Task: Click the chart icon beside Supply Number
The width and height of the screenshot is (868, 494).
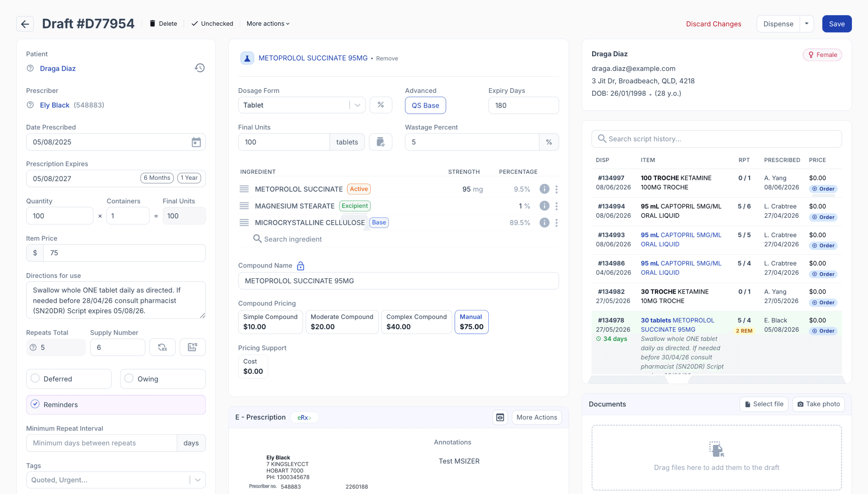Action: point(193,347)
